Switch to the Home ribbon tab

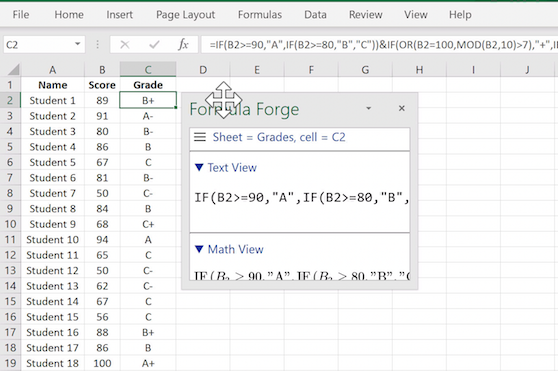pos(69,15)
